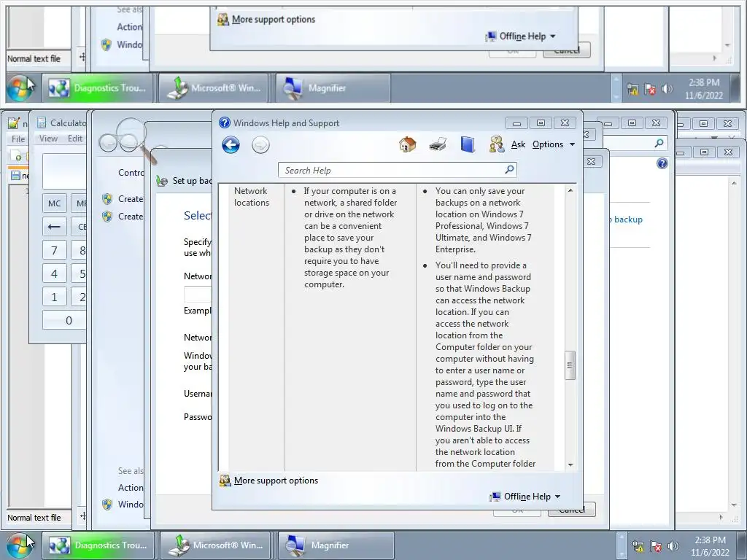Viewport: 747px width, 560px height.
Task: Open the File menu in the Notepad++ window
Action: 18,139
